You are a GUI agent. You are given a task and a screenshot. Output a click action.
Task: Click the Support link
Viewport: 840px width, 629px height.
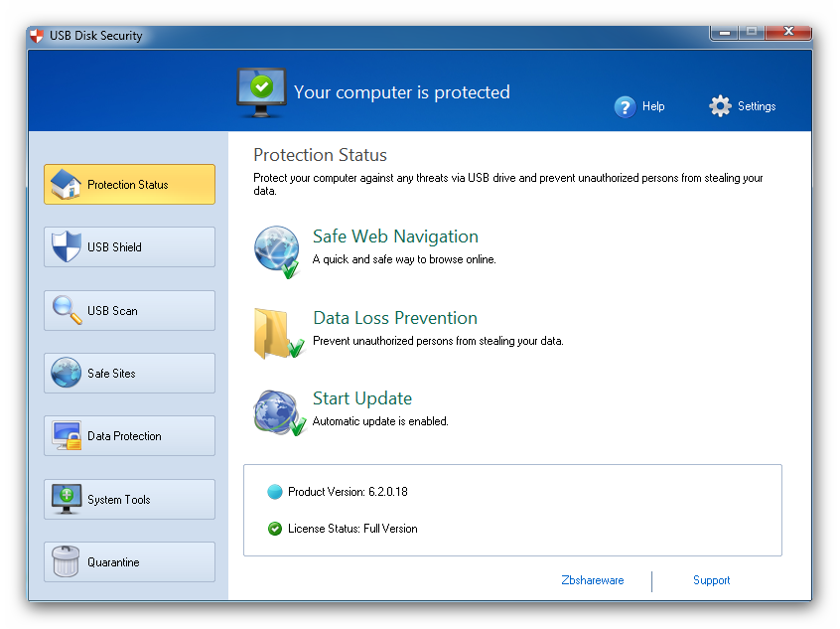[x=712, y=580]
